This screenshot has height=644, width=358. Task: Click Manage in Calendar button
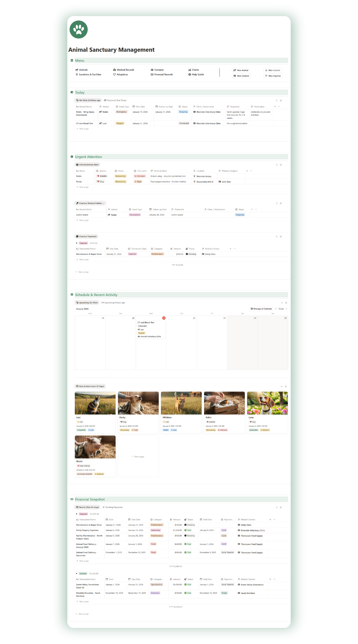[x=261, y=309]
